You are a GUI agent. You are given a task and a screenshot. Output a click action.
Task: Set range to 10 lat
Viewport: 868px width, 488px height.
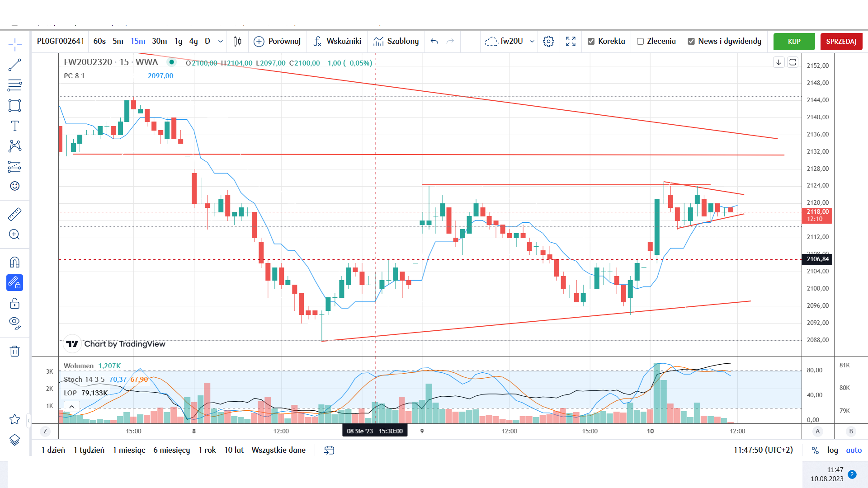pyautogui.click(x=234, y=450)
